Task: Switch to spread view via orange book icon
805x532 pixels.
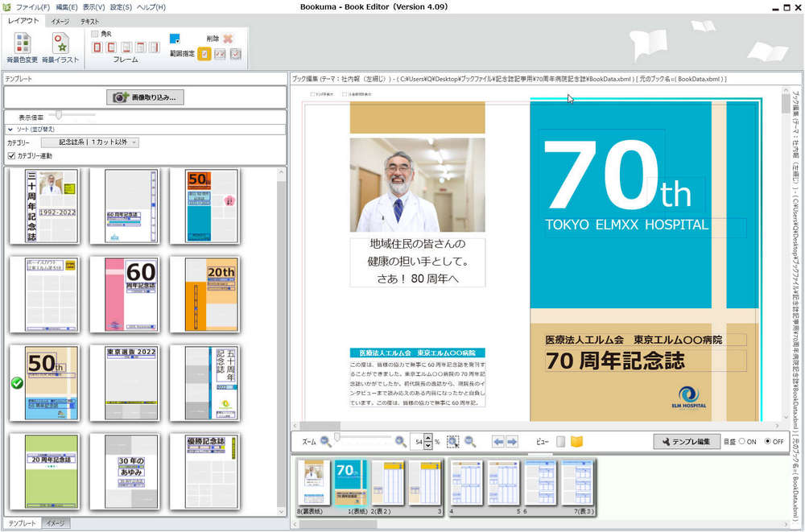Action: coord(578,440)
